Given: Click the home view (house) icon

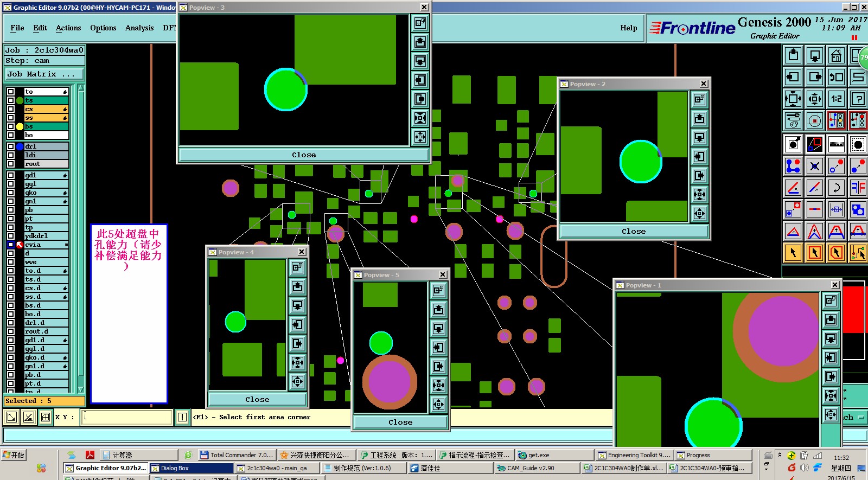Looking at the screenshot, I should tap(837, 55).
